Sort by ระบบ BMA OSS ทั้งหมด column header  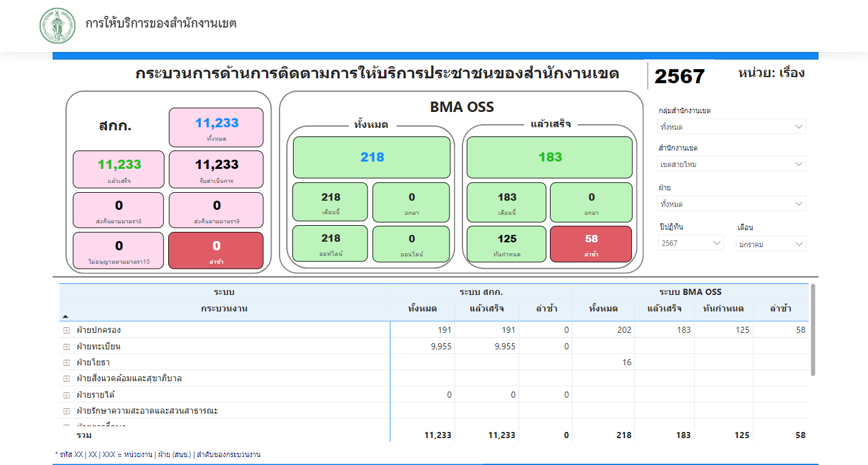[x=603, y=308]
